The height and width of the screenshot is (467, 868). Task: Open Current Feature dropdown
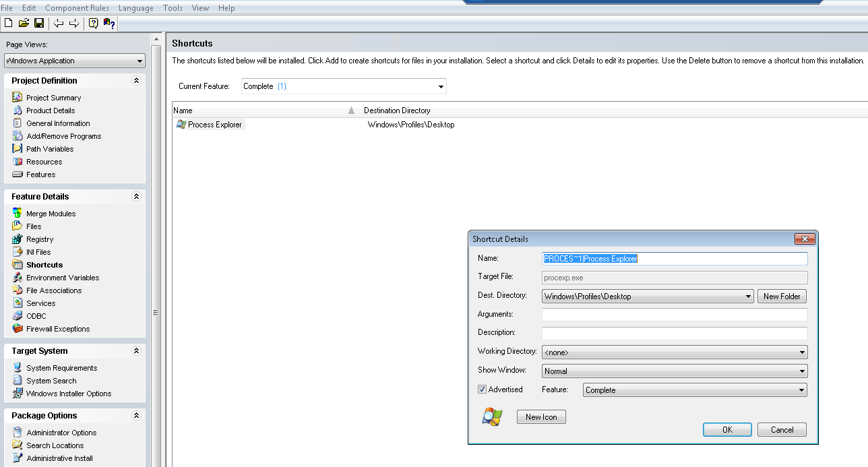pos(344,86)
